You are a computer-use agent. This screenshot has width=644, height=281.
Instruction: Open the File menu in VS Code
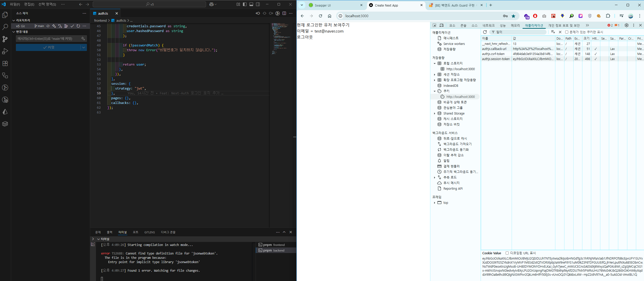(15, 4)
